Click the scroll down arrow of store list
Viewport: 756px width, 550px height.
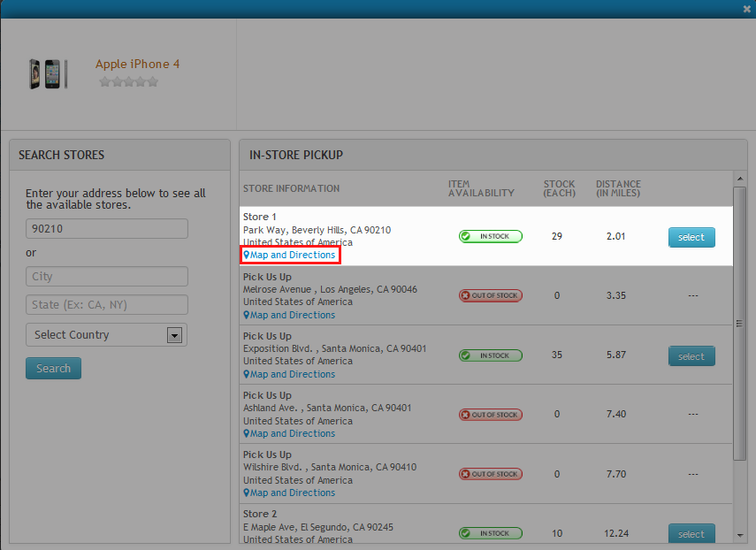[740, 535]
